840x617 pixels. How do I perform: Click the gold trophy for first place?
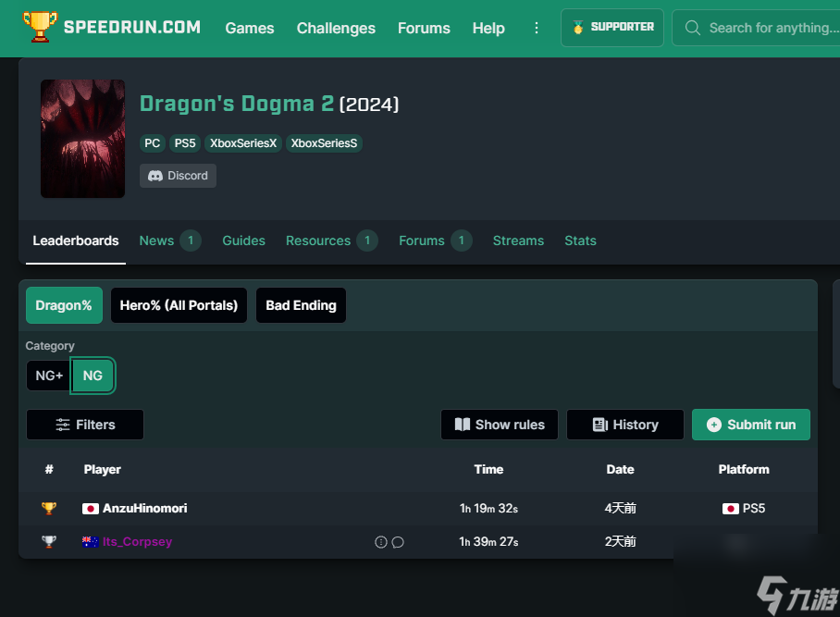(49, 508)
